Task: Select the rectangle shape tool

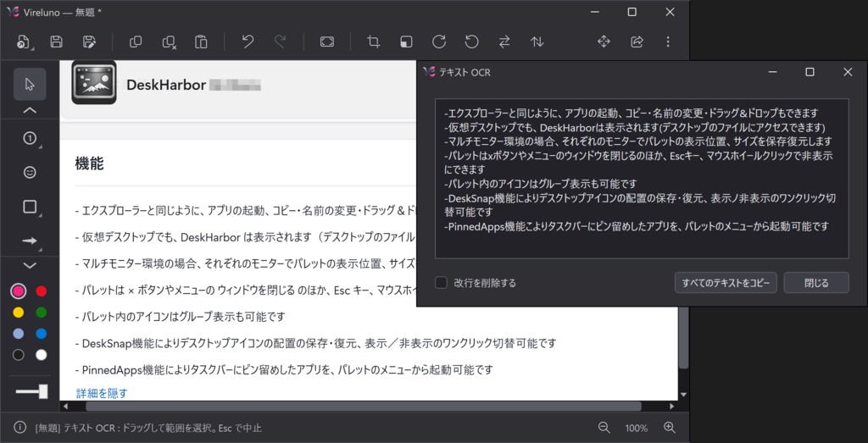Action: (x=30, y=207)
